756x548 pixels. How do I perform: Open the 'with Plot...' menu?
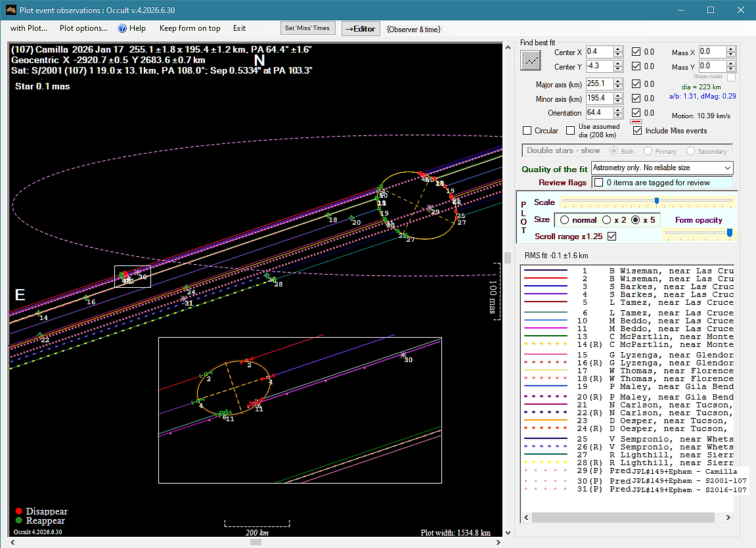pyautogui.click(x=29, y=28)
